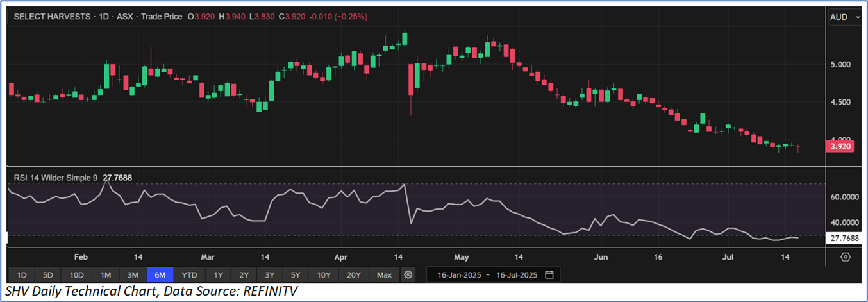
Task: Switch to the 3M range
Action: pos(133,275)
